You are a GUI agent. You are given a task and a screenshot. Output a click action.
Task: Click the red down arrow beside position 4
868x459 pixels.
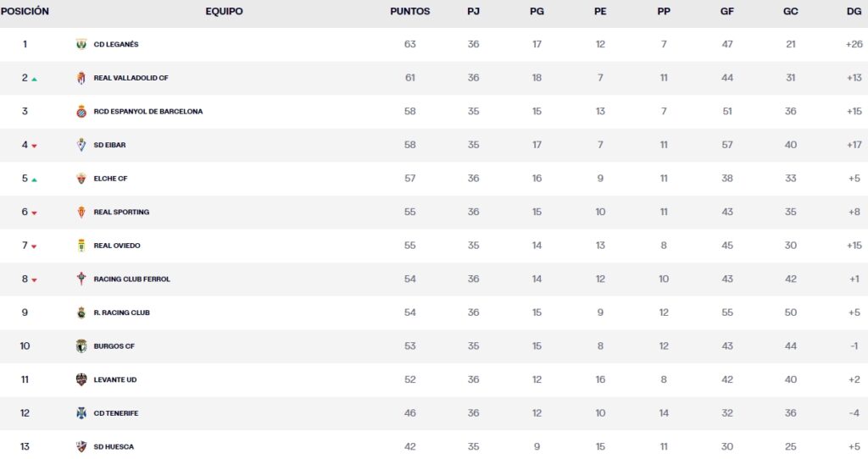[35, 146]
